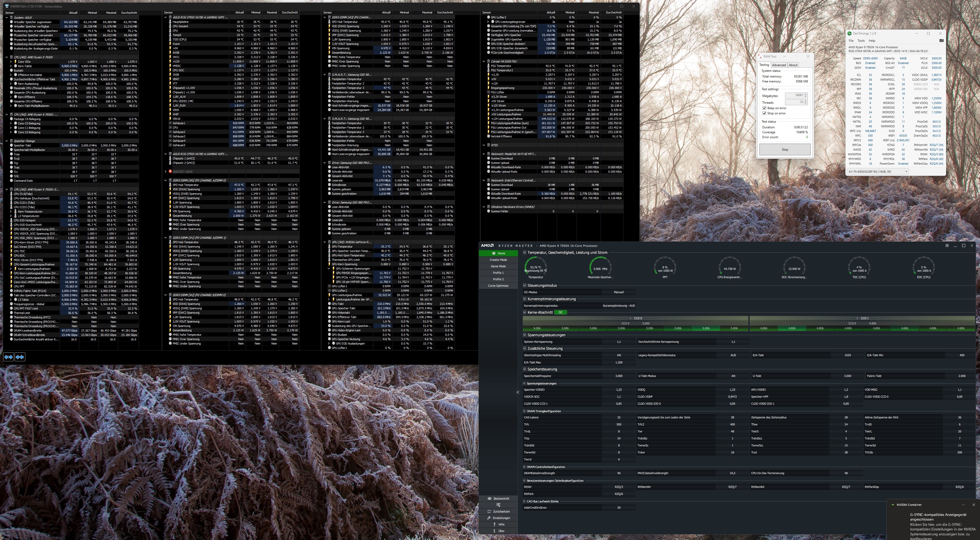Switch to the Advanced tab in RAM Test
The height and width of the screenshot is (540, 980).
click(779, 65)
